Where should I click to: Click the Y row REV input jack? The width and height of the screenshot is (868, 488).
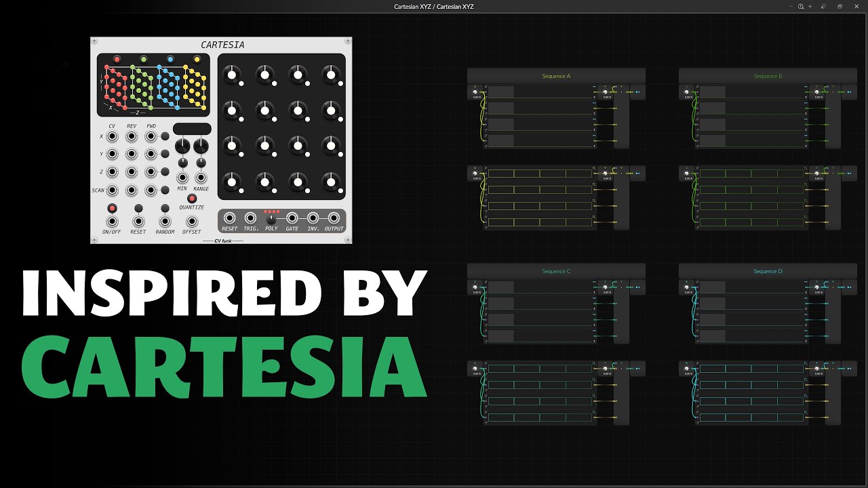coord(132,155)
